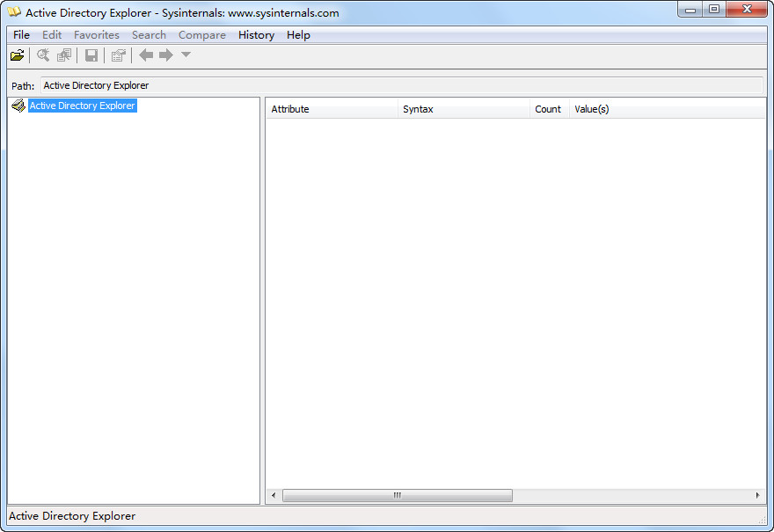
Task: Click the horizontal scrollbar right arrow
Action: pyautogui.click(x=757, y=495)
